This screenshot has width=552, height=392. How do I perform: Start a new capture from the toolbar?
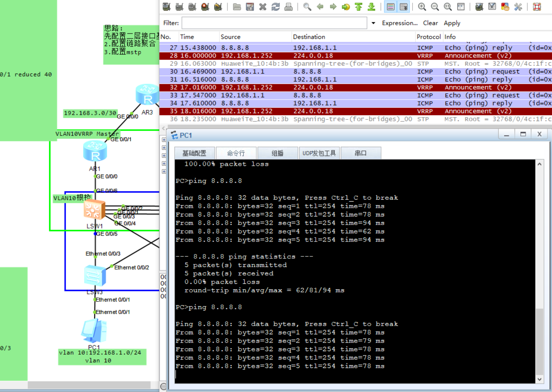click(x=192, y=7)
